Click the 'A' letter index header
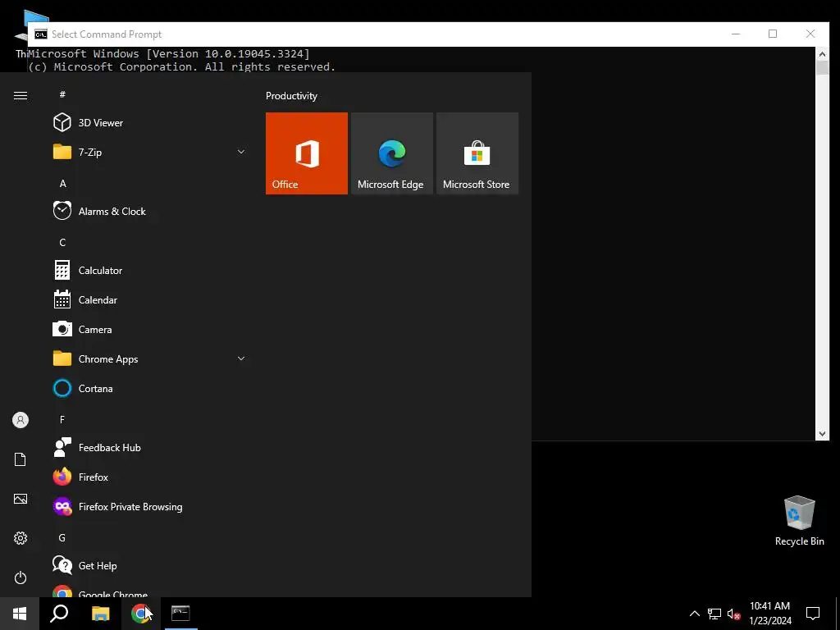The width and height of the screenshot is (840, 630). (62, 184)
